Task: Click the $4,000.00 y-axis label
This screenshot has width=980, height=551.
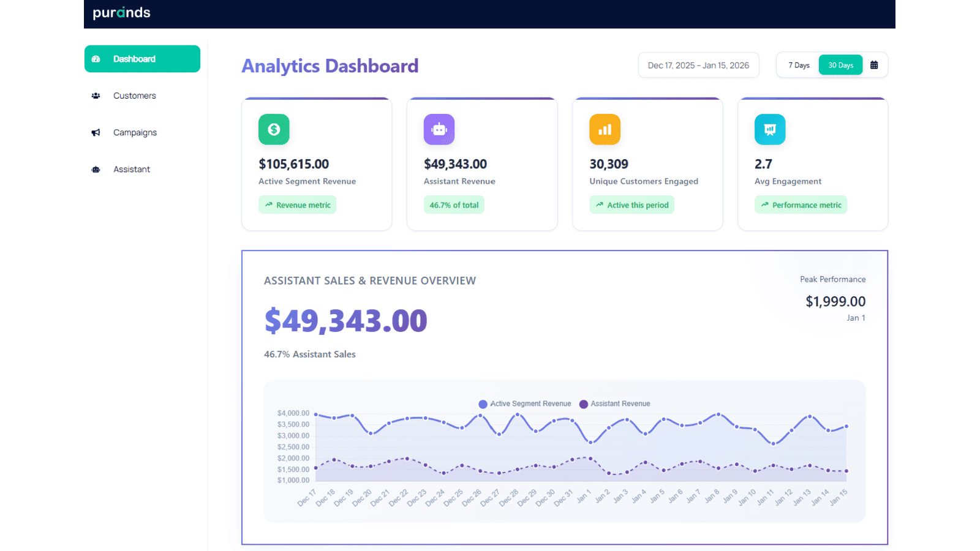Action: point(293,413)
